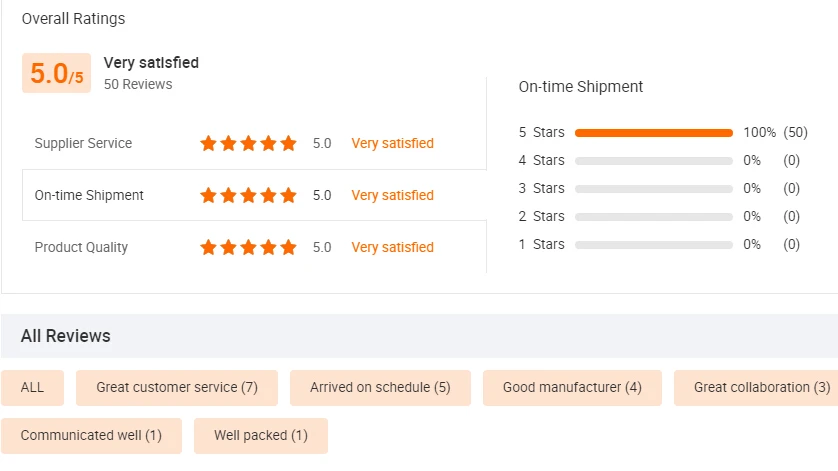
Task: Click the Product Quality star rating icons
Action: point(248,247)
